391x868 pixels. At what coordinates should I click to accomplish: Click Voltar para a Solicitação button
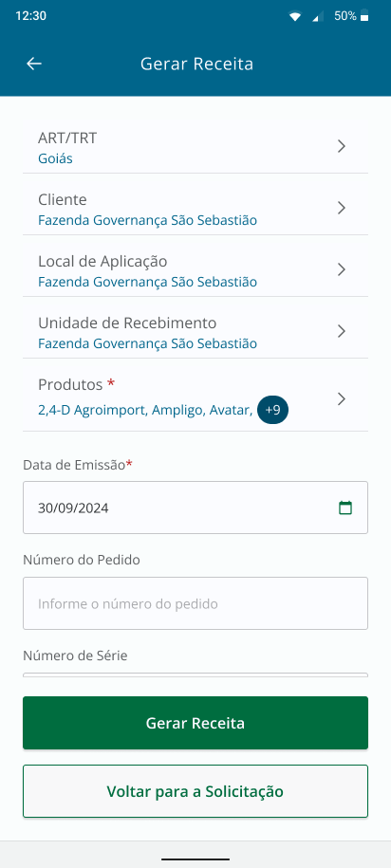pyautogui.click(x=195, y=791)
